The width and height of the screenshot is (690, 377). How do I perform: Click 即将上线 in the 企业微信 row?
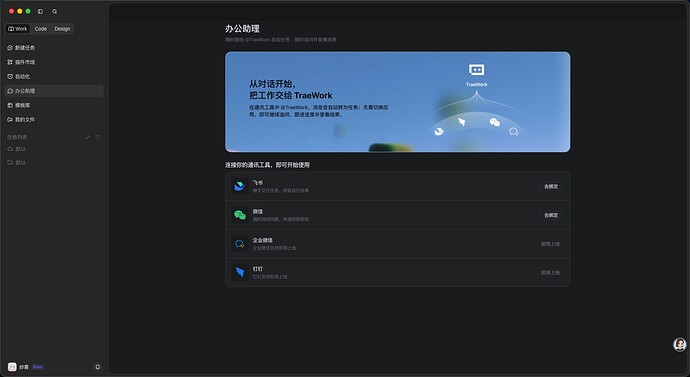[551, 244]
